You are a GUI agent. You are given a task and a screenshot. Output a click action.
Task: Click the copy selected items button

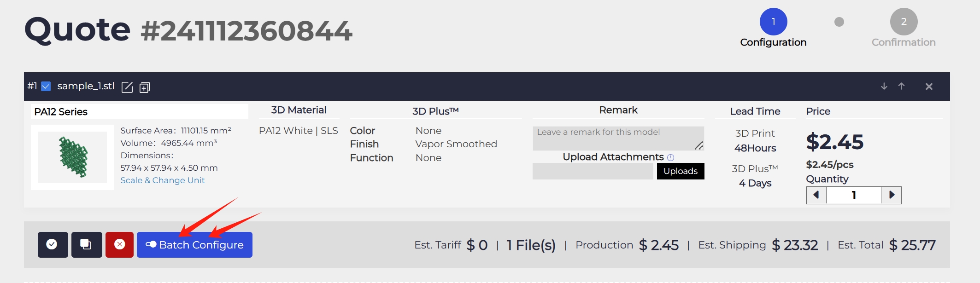coord(87,244)
